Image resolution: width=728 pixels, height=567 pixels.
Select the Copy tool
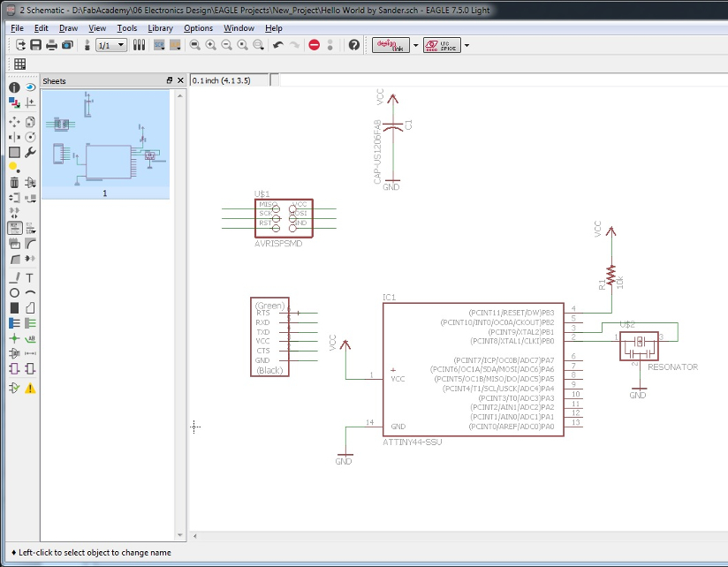click(30, 122)
